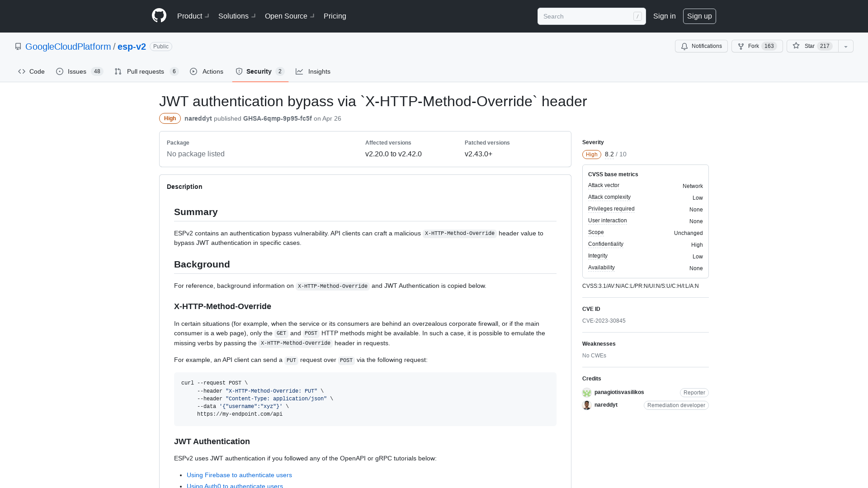Click the CVE-2023-30845 identifier
This screenshot has height=488, width=868.
coord(604,321)
